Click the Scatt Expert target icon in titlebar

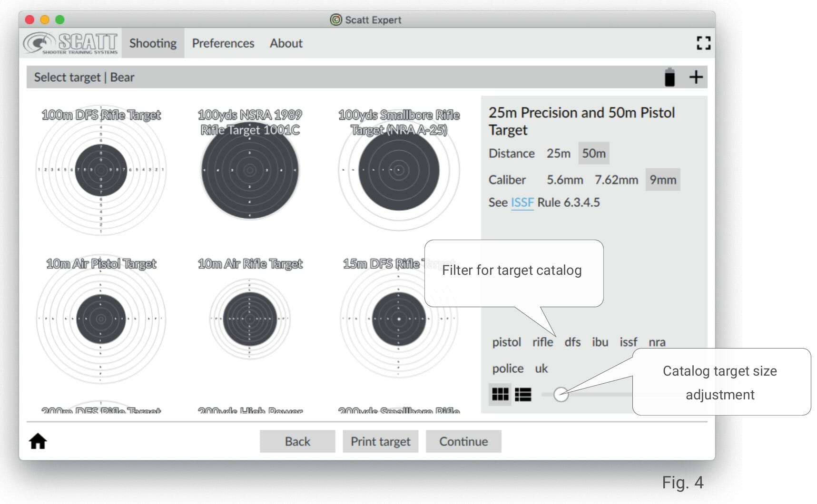(336, 19)
